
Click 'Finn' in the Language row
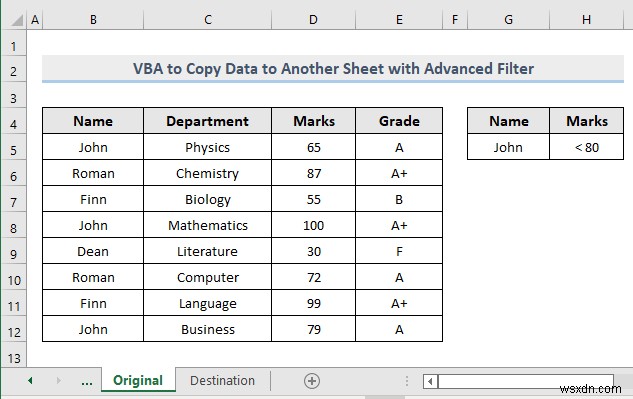(93, 303)
